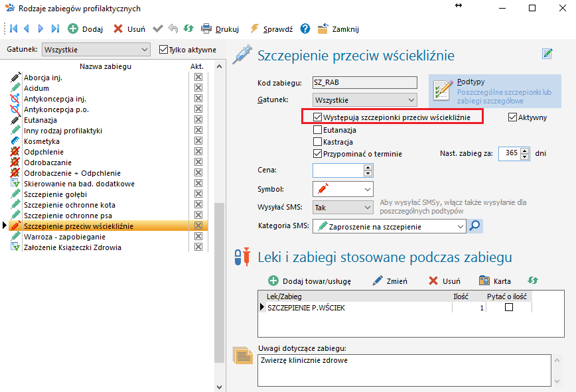Click Uwagi dotyczące zabiegu text area

pyautogui.click(x=404, y=370)
